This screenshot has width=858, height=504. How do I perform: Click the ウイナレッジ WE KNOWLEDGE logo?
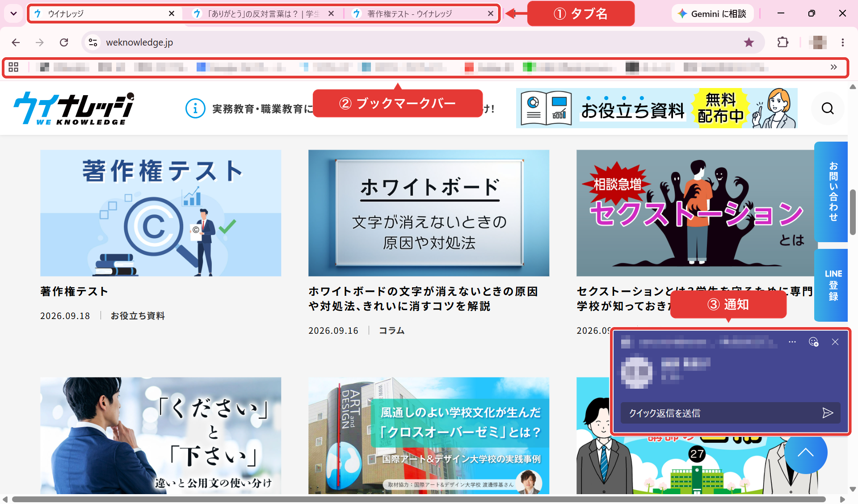(74, 108)
